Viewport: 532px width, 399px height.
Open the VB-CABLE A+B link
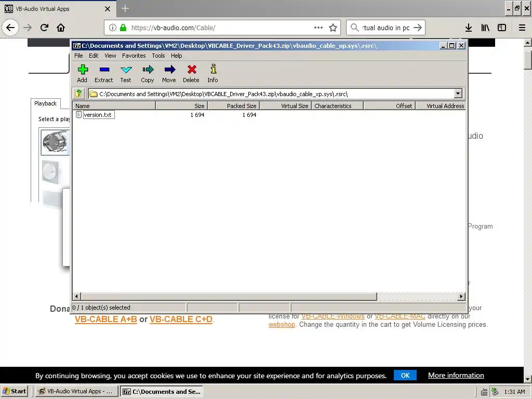pos(106,320)
